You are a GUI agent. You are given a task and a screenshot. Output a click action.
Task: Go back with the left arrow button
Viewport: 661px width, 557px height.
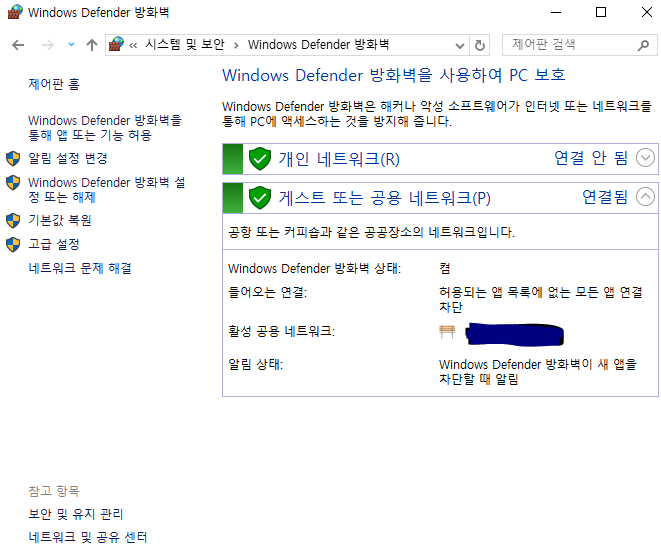click(x=18, y=45)
